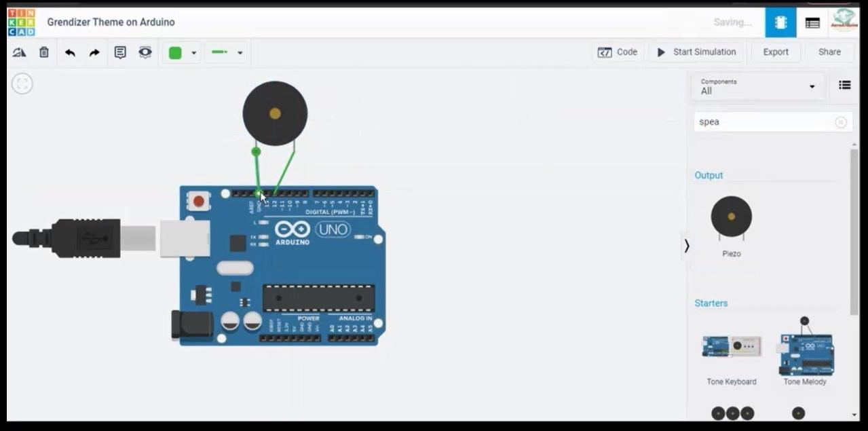Image resolution: width=868 pixels, height=431 pixels.
Task: Switch to circuit view
Action: [780, 22]
